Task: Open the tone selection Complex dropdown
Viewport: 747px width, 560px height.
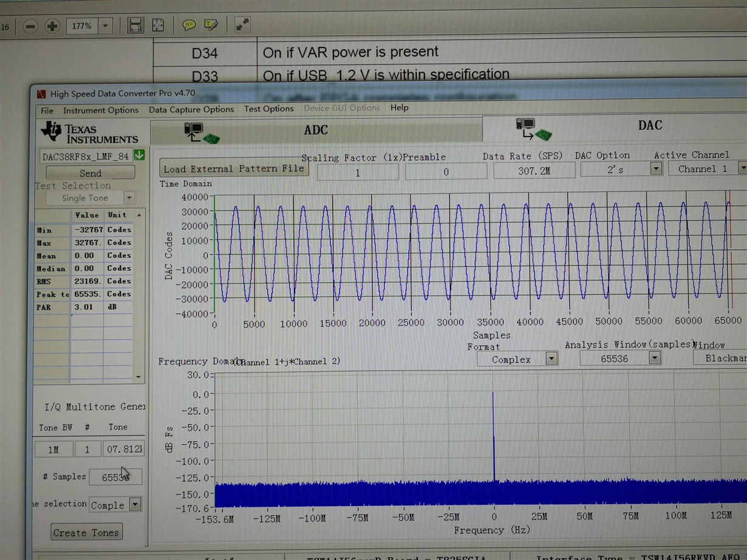Action: coord(135,504)
